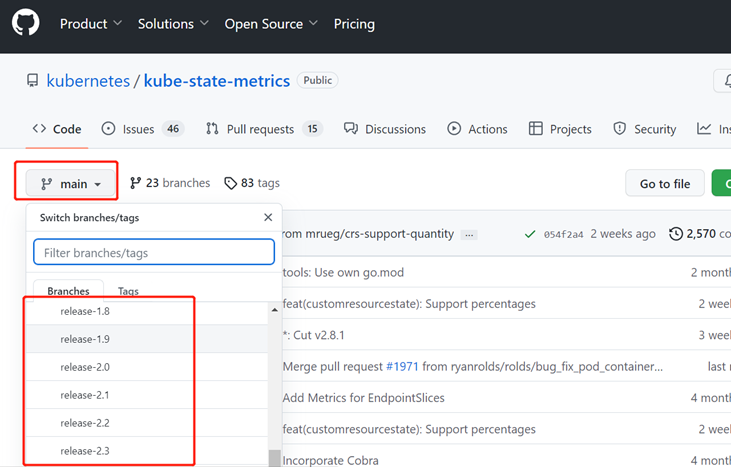The image size is (731, 467).
Task: Focus the Filter branches/tags input
Action: coord(154,252)
